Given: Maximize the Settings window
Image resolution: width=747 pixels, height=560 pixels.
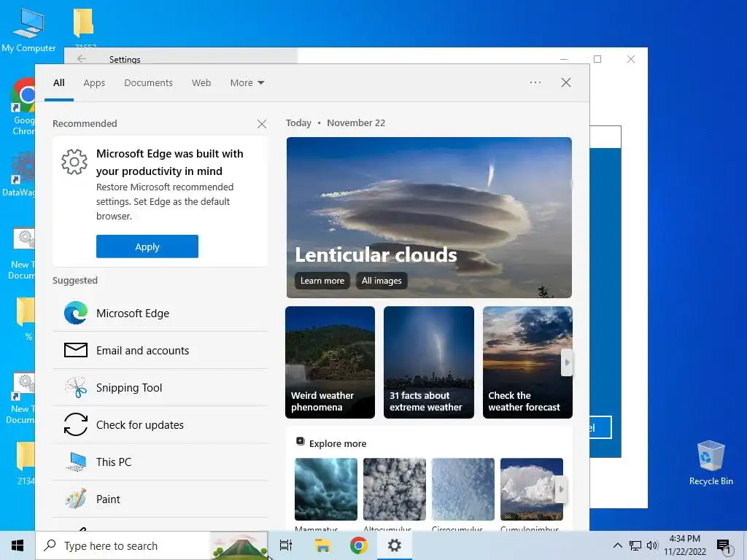Looking at the screenshot, I should pyautogui.click(x=597, y=59).
